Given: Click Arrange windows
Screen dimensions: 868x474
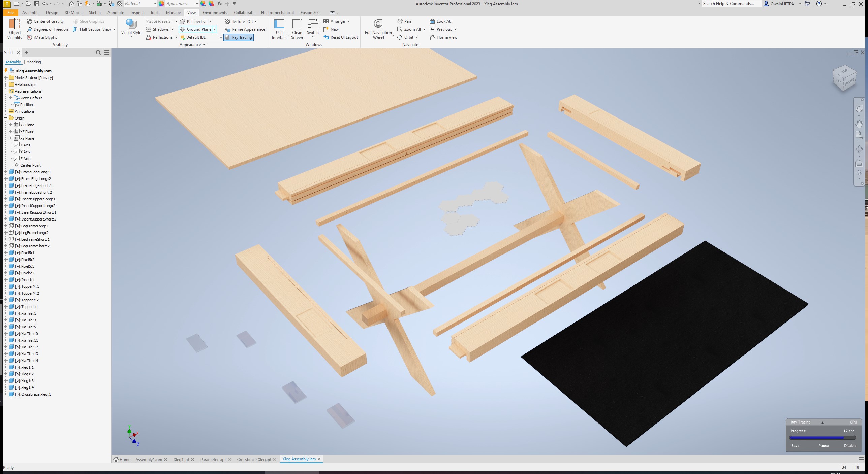Looking at the screenshot, I should click(x=334, y=21).
